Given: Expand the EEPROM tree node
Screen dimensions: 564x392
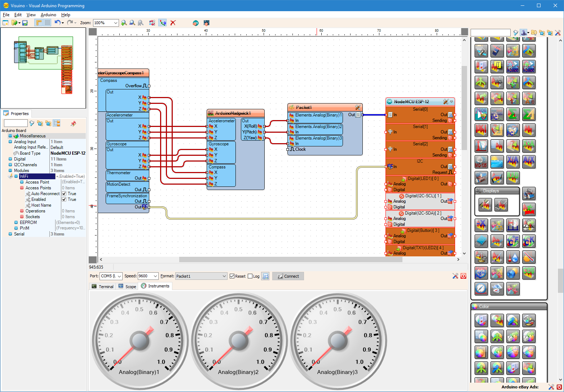Looking at the screenshot, I should pyautogui.click(x=16, y=223).
